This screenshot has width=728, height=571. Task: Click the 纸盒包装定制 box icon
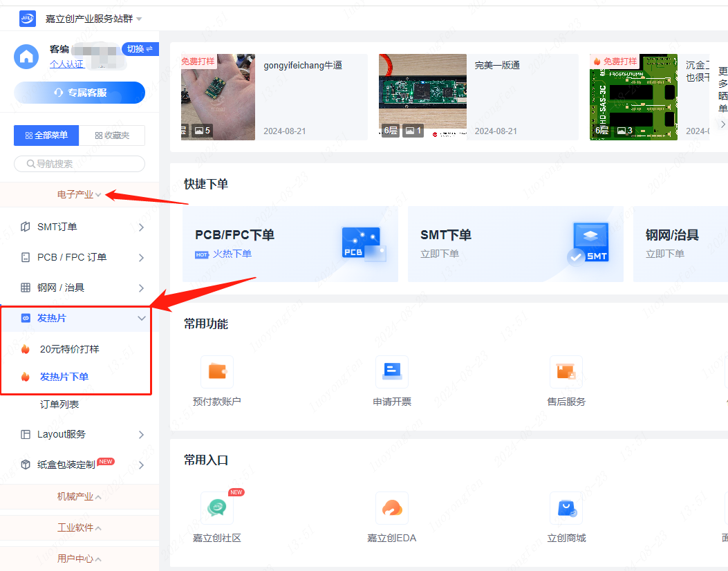pos(26,465)
